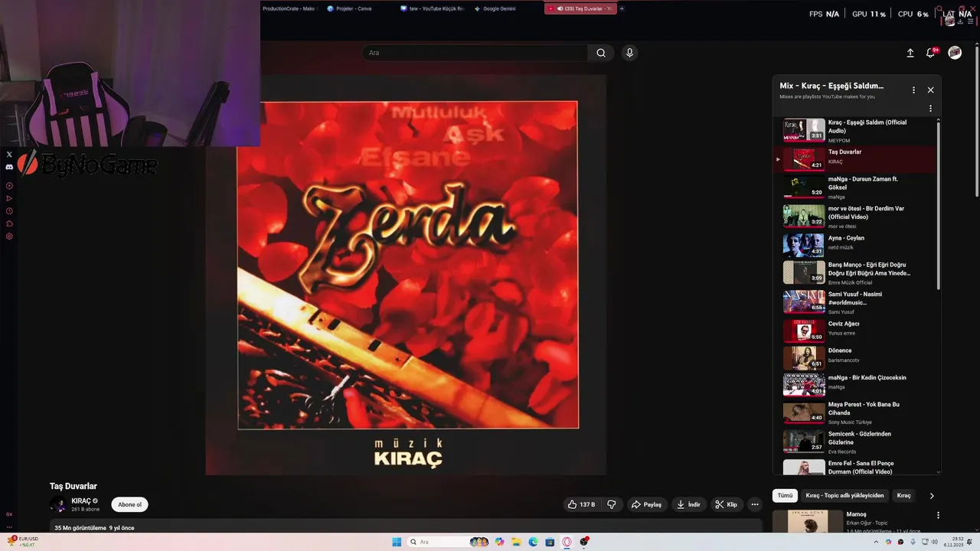This screenshot has height=551, width=980.
Task: Open the KIRAÇ channel name link
Action: click(x=81, y=500)
